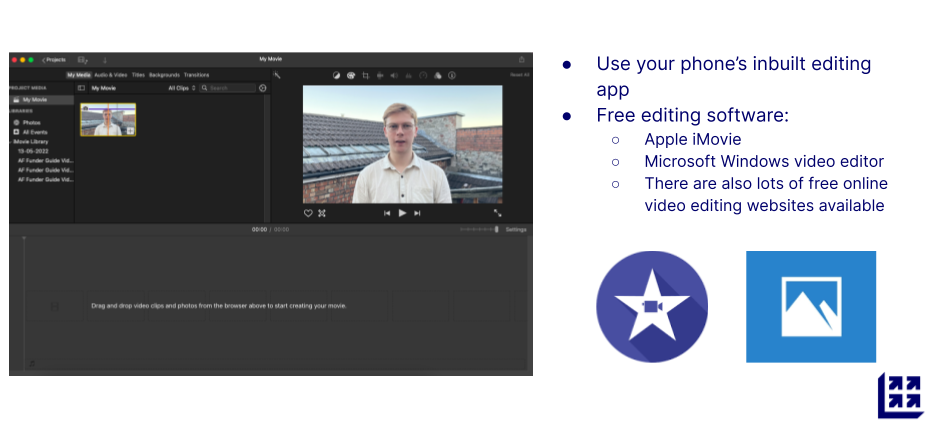
Task: Skip to next with the forward control
Action: [x=417, y=213]
